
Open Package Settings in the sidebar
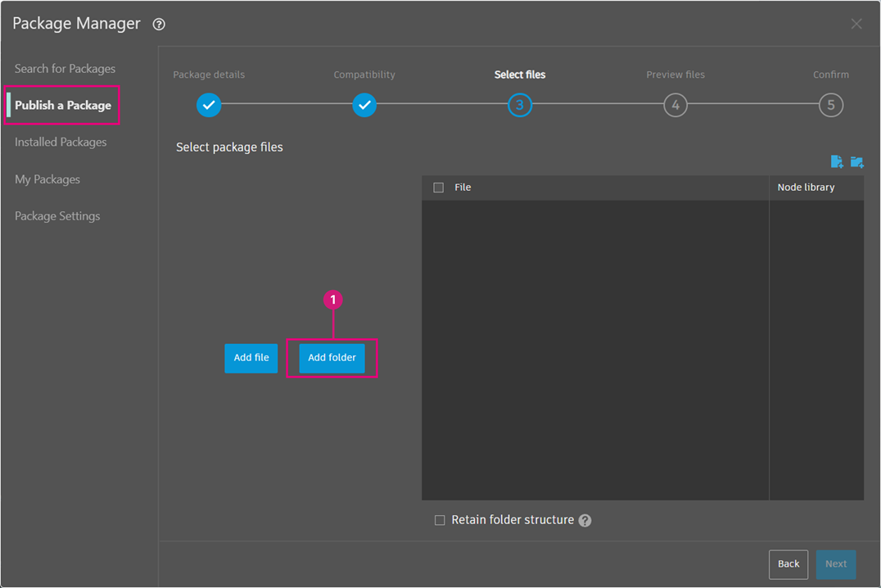click(57, 216)
